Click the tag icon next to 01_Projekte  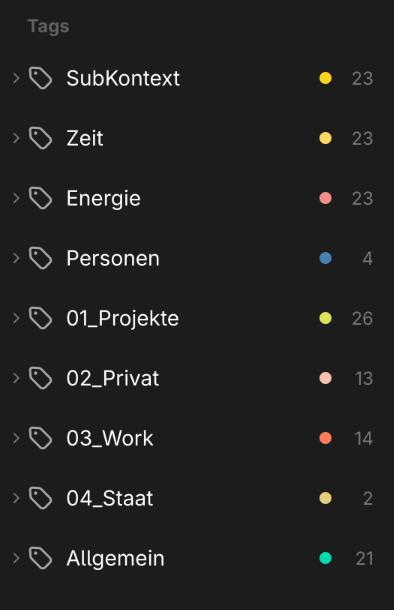tap(40, 318)
